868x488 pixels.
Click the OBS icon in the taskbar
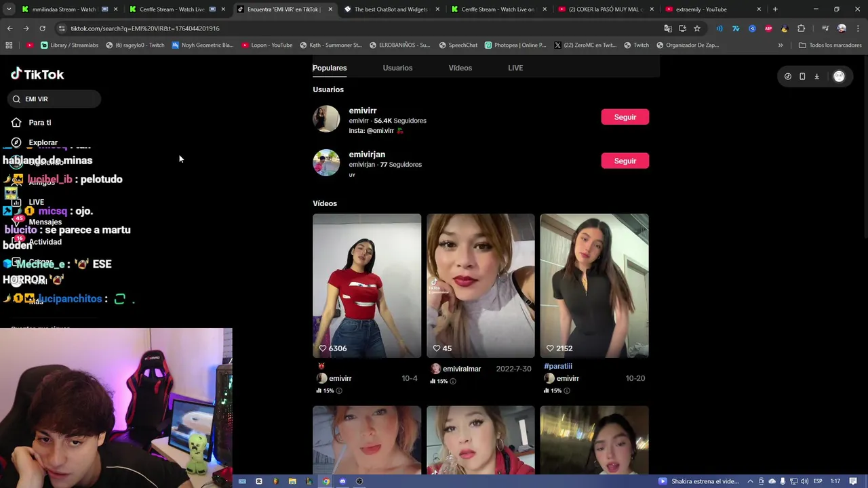click(x=359, y=481)
